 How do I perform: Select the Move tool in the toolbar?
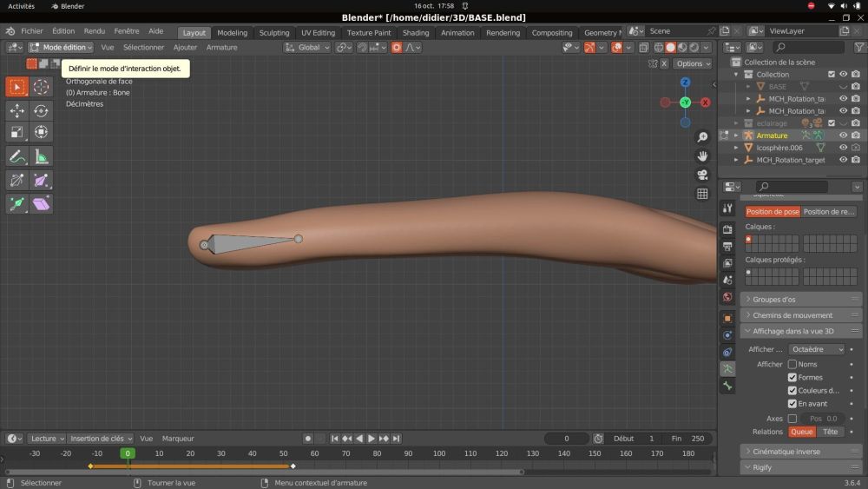click(17, 110)
